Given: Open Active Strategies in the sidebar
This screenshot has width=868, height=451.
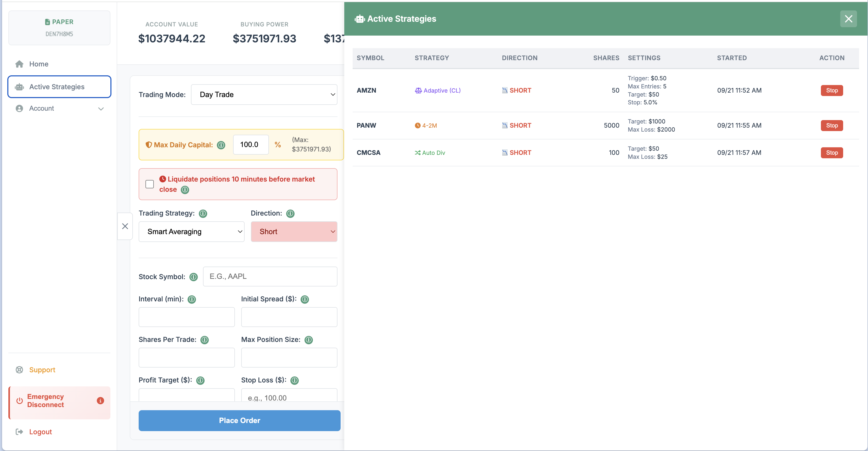Looking at the screenshot, I should (59, 87).
